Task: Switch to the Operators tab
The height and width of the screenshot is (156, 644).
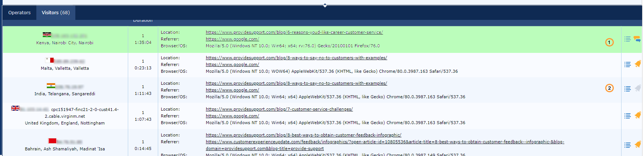Action: 19,13
